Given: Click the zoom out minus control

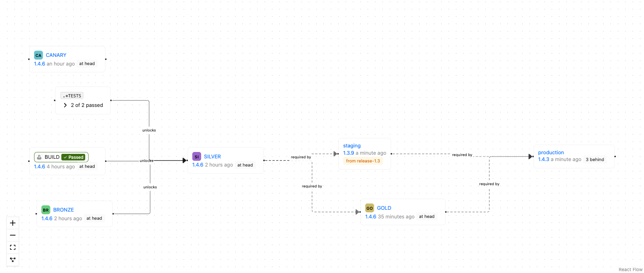Looking at the screenshot, I should point(13,235).
